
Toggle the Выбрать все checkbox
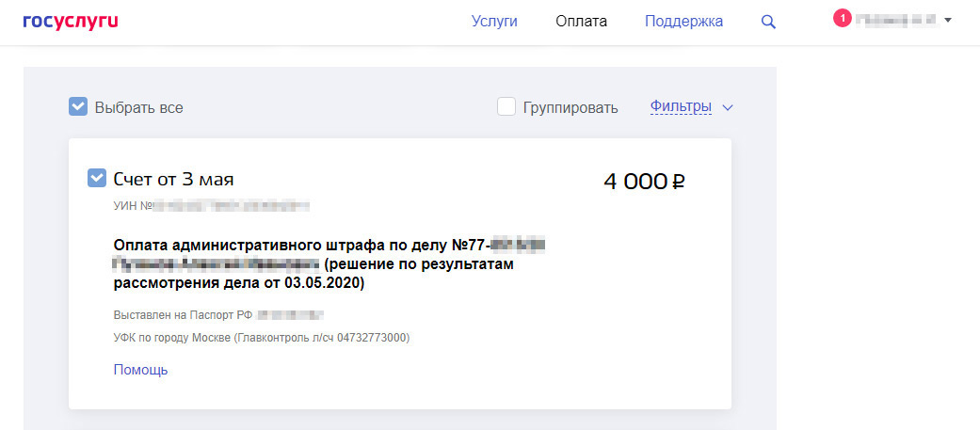[x=79, y=107]
